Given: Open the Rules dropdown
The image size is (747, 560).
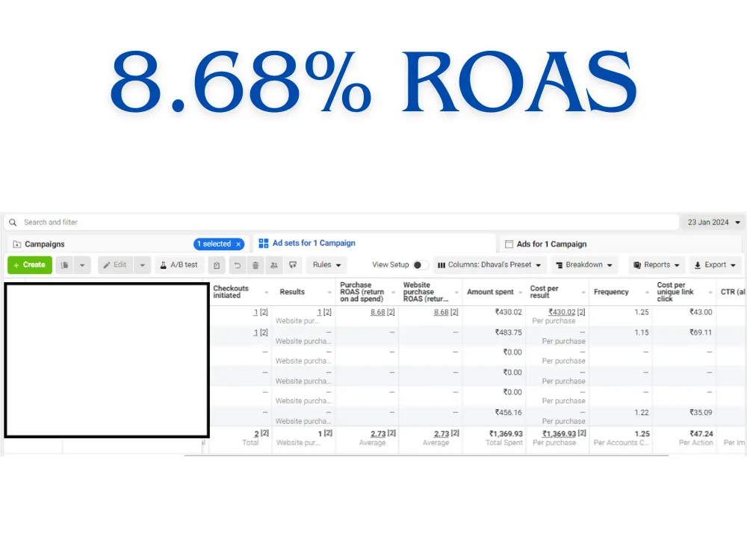Looking at the screenshot, I should (x=327, y=265).
